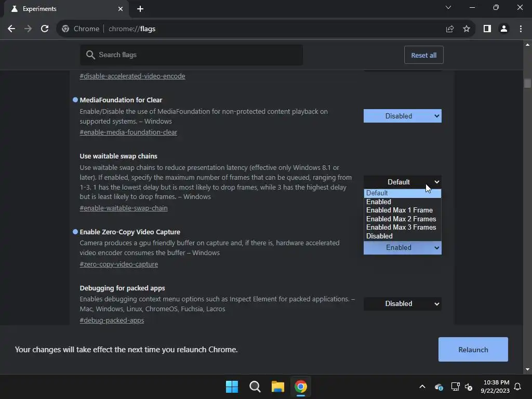Go back to the previous page
Viewport: 532px width, 399px height.
[11, 29]
